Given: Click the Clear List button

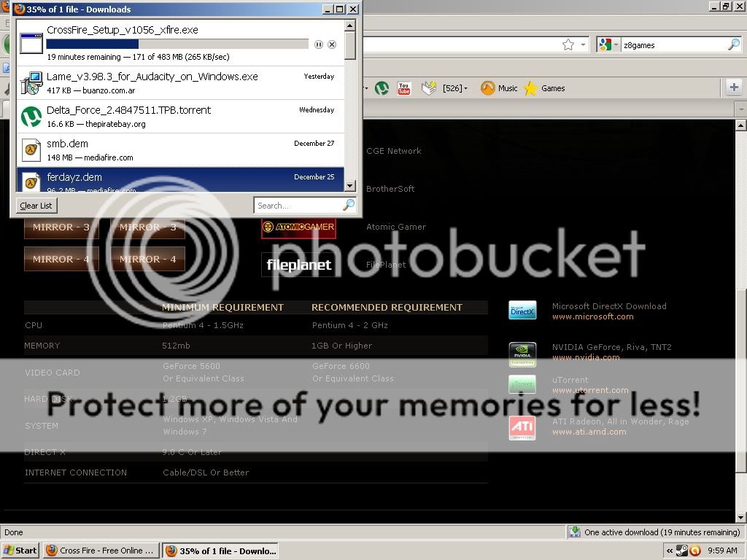Looking at the screenshot, I should (x=36, y=206).
